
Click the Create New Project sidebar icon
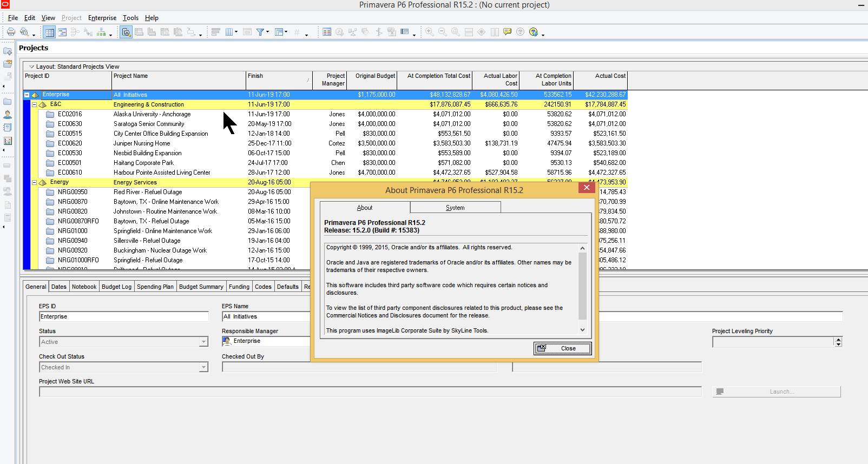tap(8, 51)
